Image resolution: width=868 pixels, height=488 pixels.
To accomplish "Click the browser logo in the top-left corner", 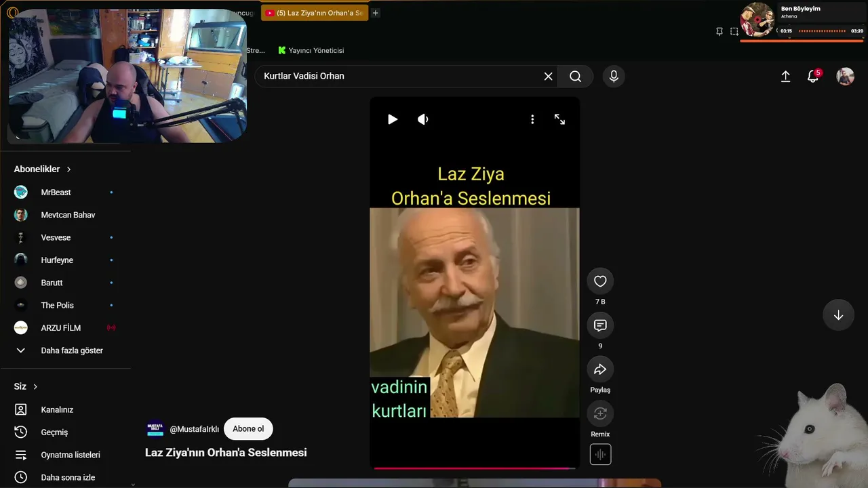I will click(12, 12).
